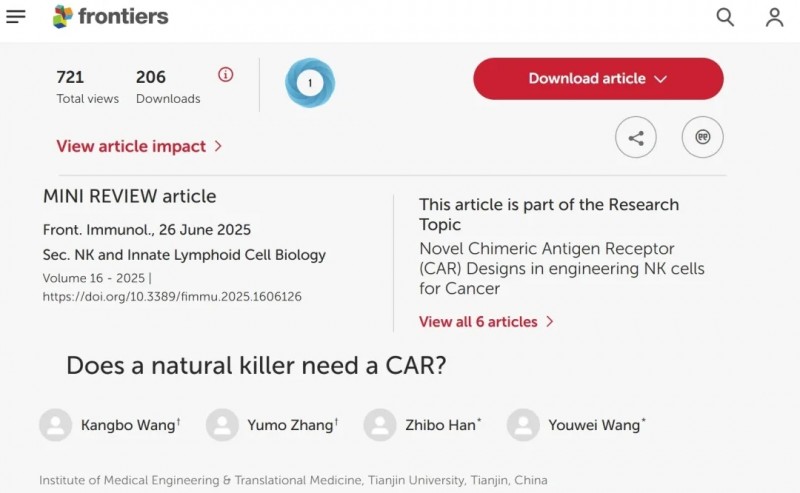800x493 pixels.
Task: Click the Frontiers logo
Action: (x=110, y=16)
